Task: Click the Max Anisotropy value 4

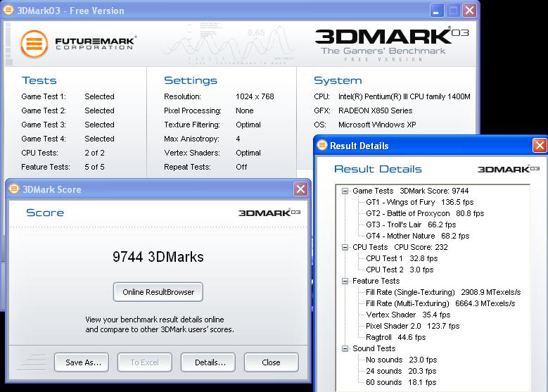Action: click(x=238, y=139)
